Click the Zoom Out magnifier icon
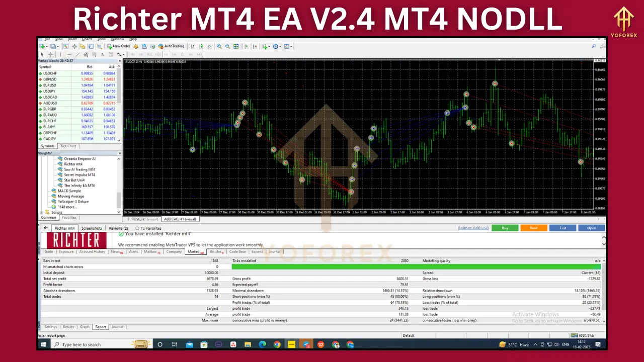Screen dimensions: 644x362 click(227, 46)
